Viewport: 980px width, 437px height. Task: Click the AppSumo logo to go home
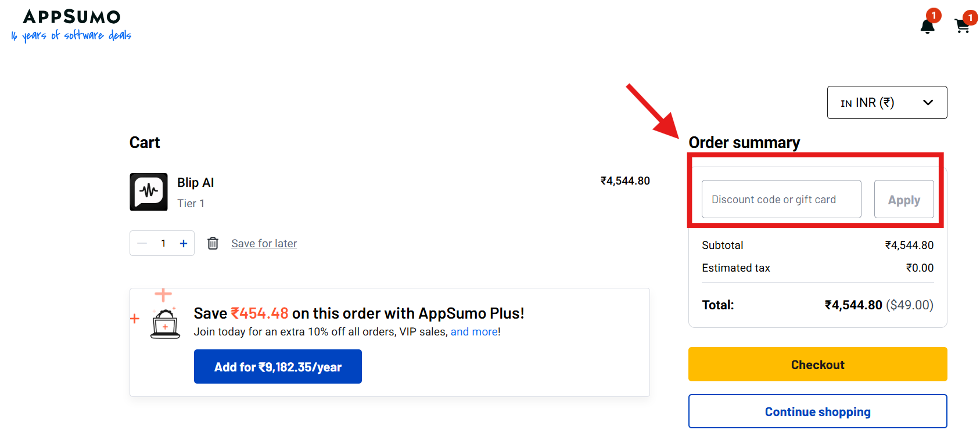pyautogui.click(x=70, y=17)
